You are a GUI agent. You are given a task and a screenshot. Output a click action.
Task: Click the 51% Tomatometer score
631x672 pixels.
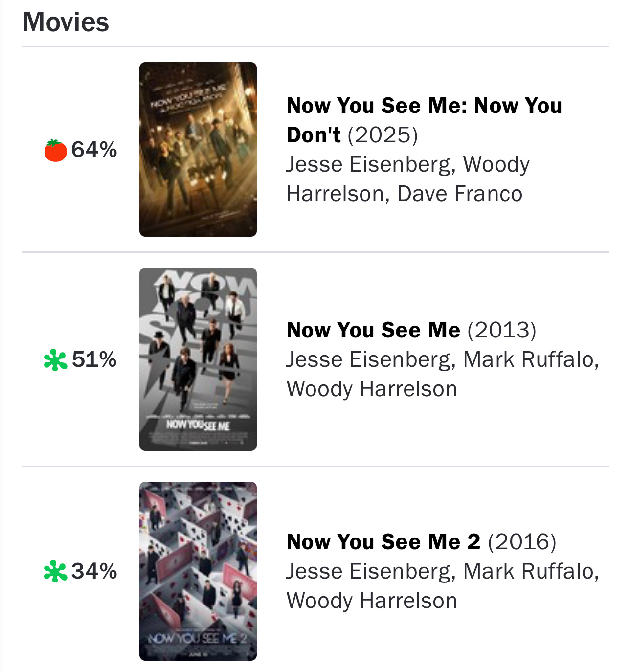coord(94,359)
